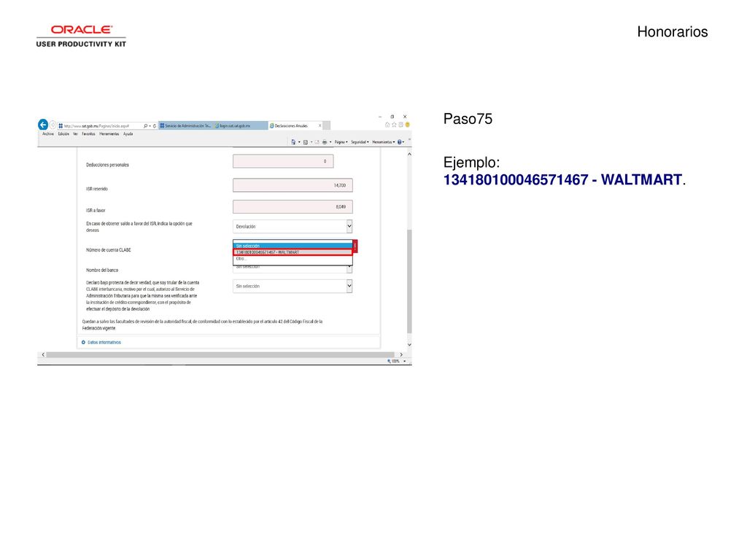Open the browser tools gear icon
Viewport: 747px width, 560px height.
point(400,125)
